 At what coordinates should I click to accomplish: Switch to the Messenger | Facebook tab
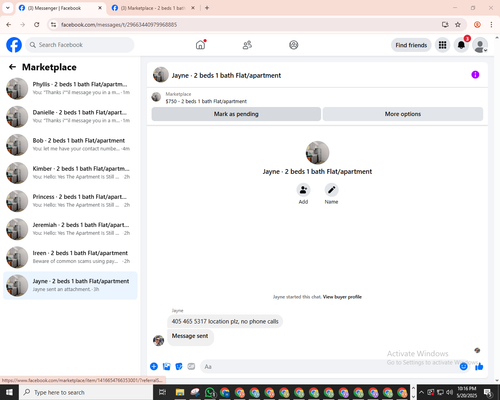click(x=60, y=8)
